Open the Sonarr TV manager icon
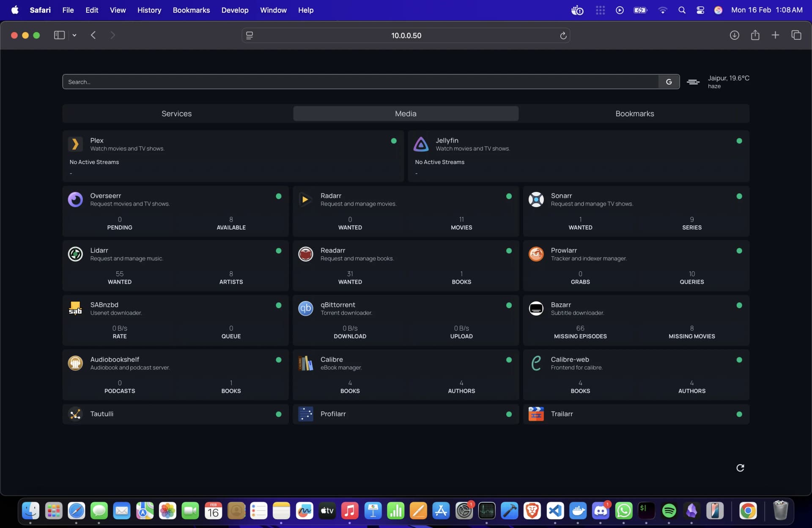812x528 pixels. (536, 200)
